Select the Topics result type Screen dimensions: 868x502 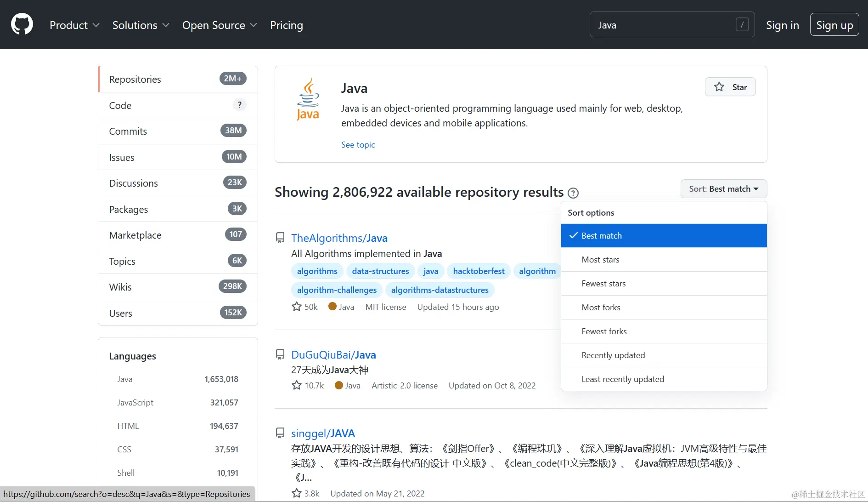tap(178, 261)
